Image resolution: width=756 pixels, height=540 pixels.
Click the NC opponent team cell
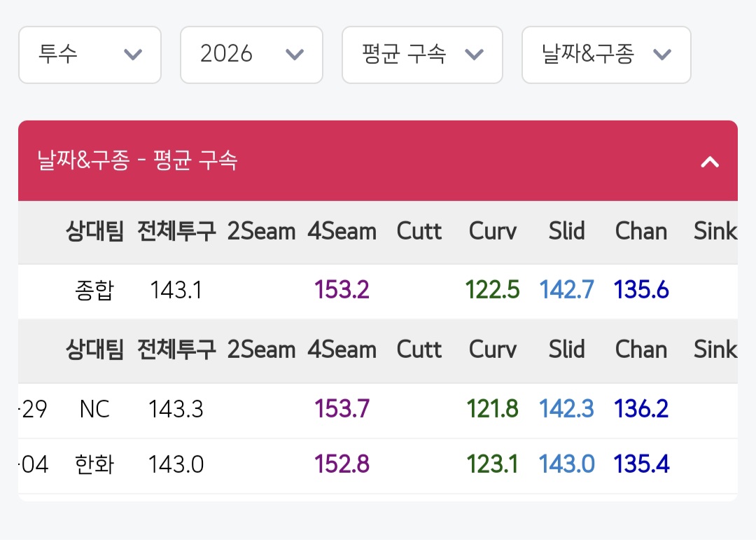pos(94,409)
